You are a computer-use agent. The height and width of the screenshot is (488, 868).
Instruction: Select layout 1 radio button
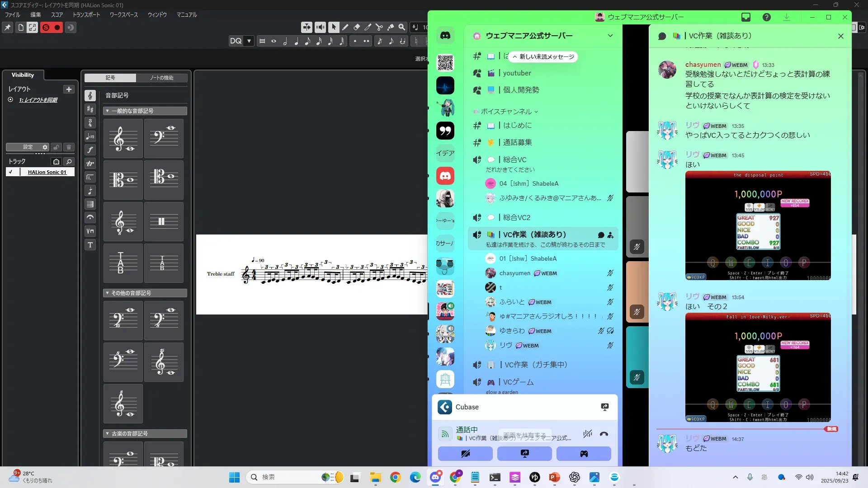click(x=10, y=100)
